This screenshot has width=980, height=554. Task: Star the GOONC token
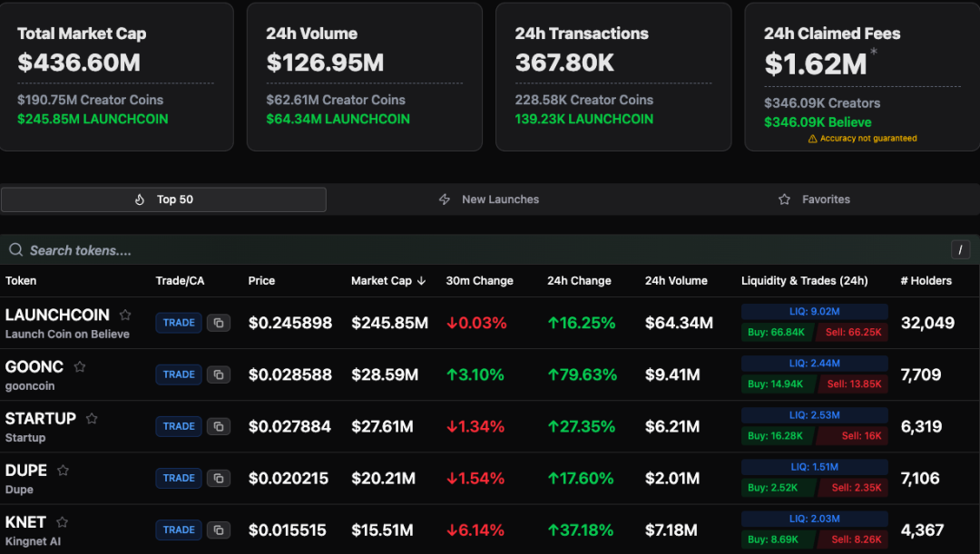(x=80, y=367)
